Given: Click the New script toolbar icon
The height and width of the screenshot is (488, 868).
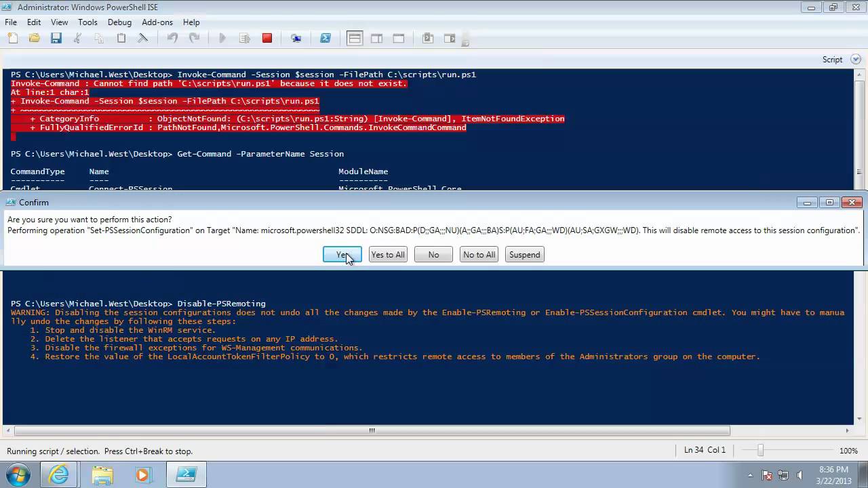Looking at the screenshot, I should pyautogui.click(x=13, y=39).
